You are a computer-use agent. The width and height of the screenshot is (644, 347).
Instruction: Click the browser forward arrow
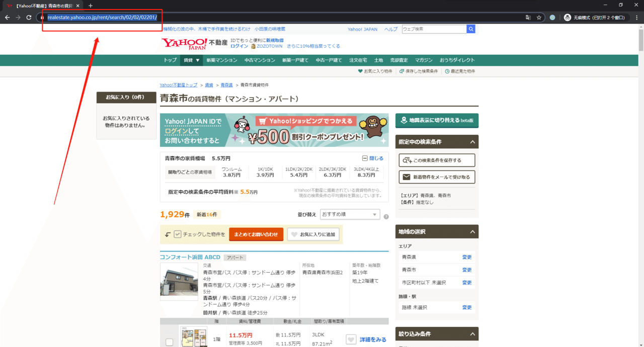point(18,17)
